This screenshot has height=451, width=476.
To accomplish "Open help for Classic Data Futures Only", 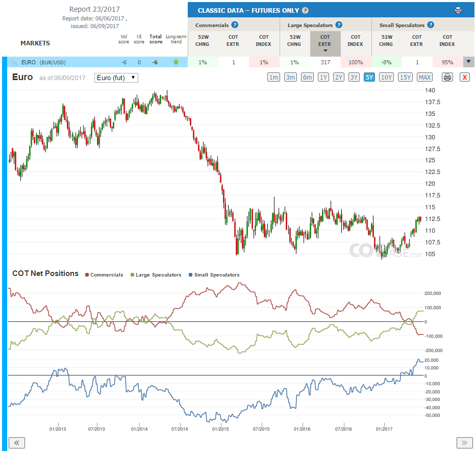I will click(306, 11).
